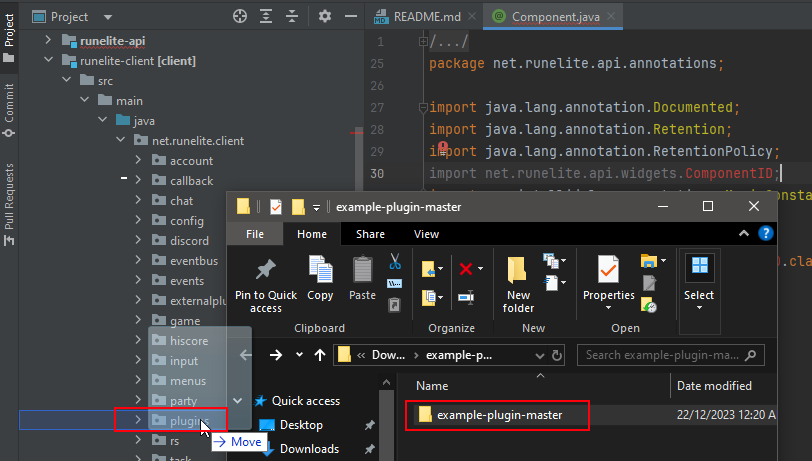Expand the runelite-api module node
The image size is (812, 461).
[48, 40]
